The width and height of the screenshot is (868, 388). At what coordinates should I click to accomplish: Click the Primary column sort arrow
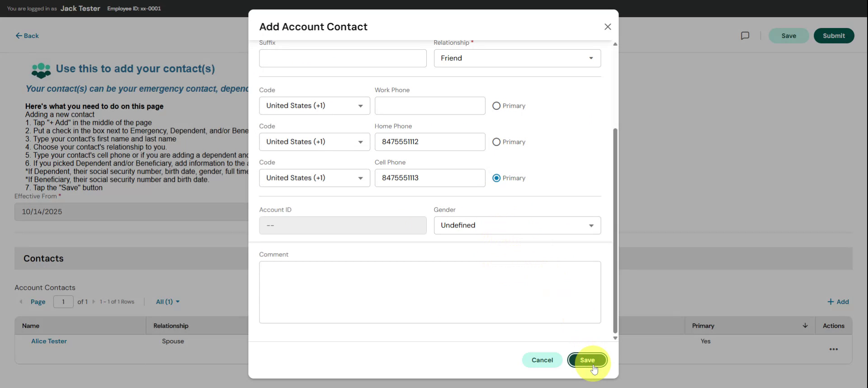pos(805,326)
